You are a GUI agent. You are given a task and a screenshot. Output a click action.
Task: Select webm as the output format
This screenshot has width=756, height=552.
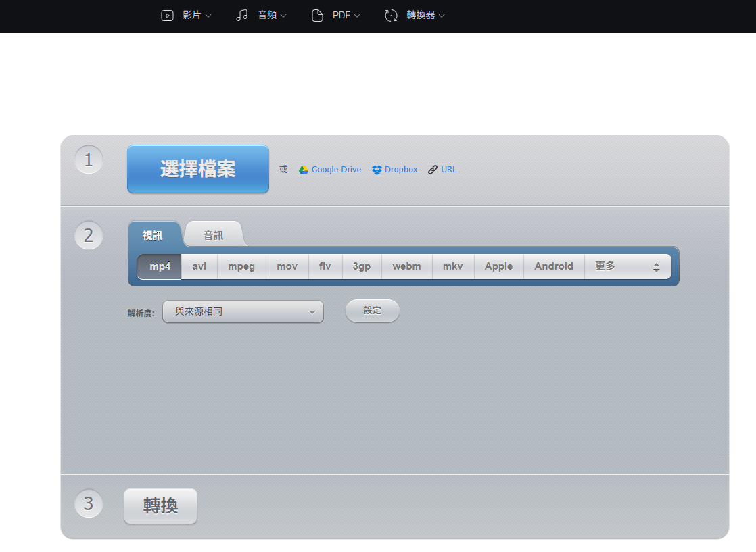click(x=406, y=266)
